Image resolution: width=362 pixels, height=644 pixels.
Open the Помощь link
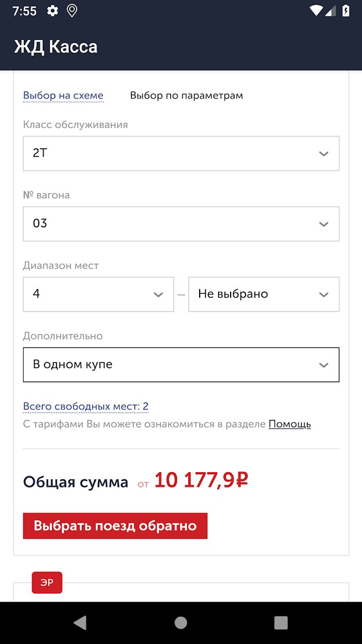tap(290, 424)
